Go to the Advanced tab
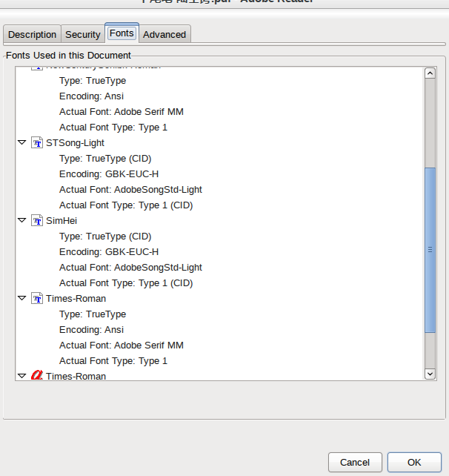Image resolution: width=449 pixels, height=476 pixels. [164, 34]
